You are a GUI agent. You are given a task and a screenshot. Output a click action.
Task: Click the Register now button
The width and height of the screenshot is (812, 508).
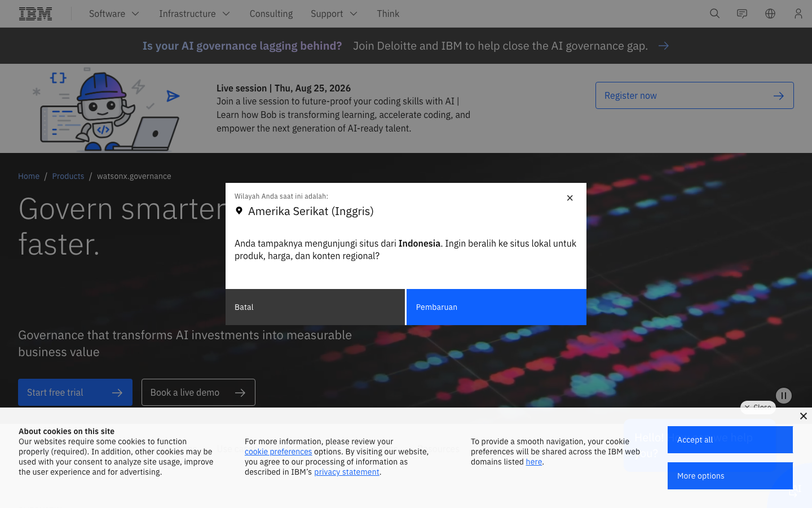tap(694, 95)
